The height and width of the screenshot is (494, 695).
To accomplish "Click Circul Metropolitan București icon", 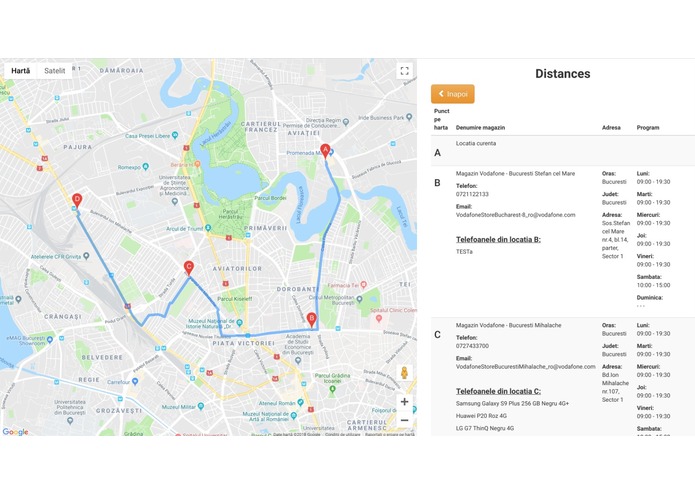I will point(359,300).
